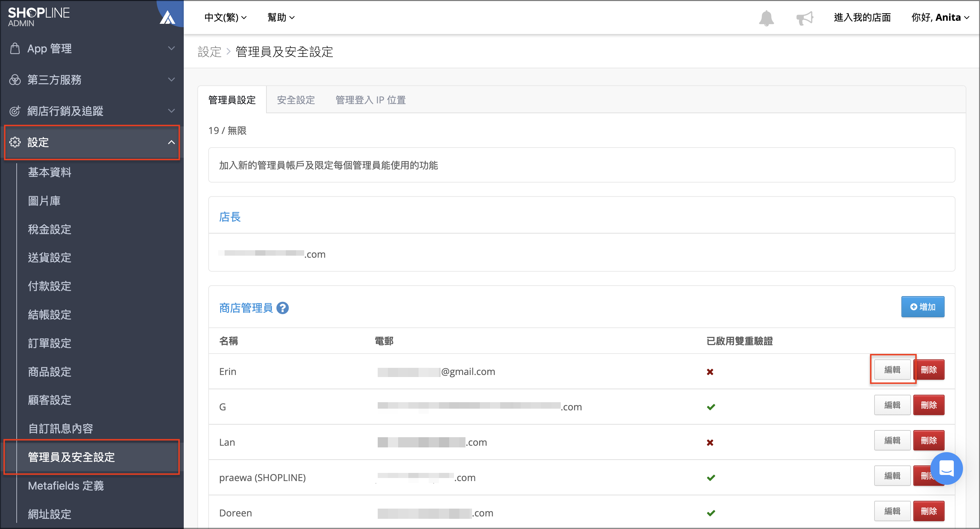980x529 pixels.
Task: Open 圖片庫 in the sidebar
Action: (x=44, y=201)
